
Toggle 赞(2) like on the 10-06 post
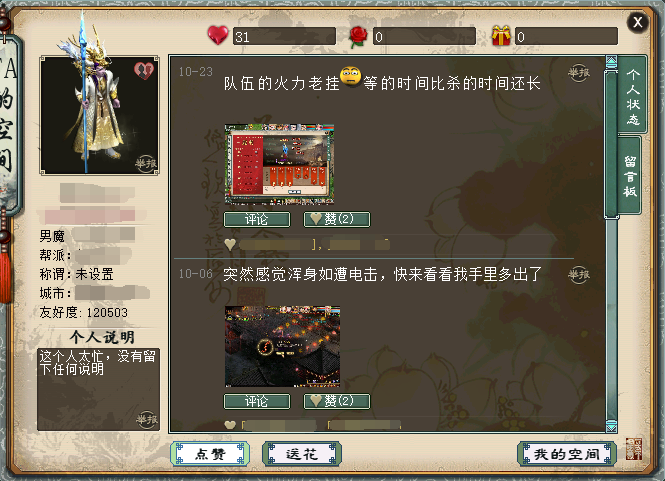[x=337, y=401]
